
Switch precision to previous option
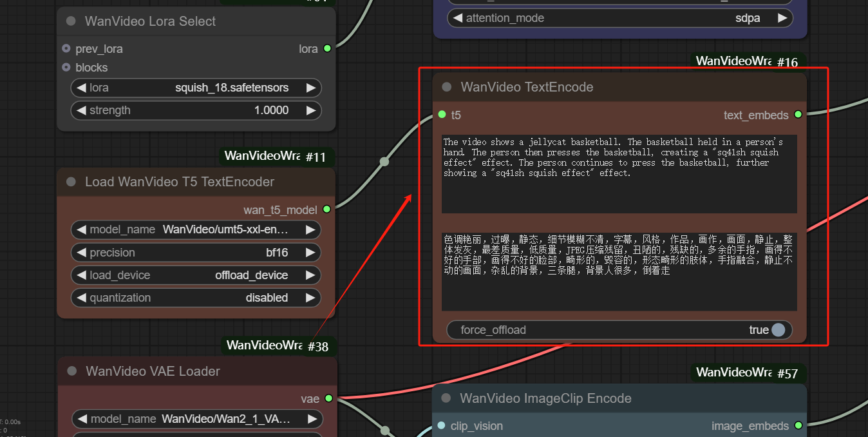click(81, 253)
